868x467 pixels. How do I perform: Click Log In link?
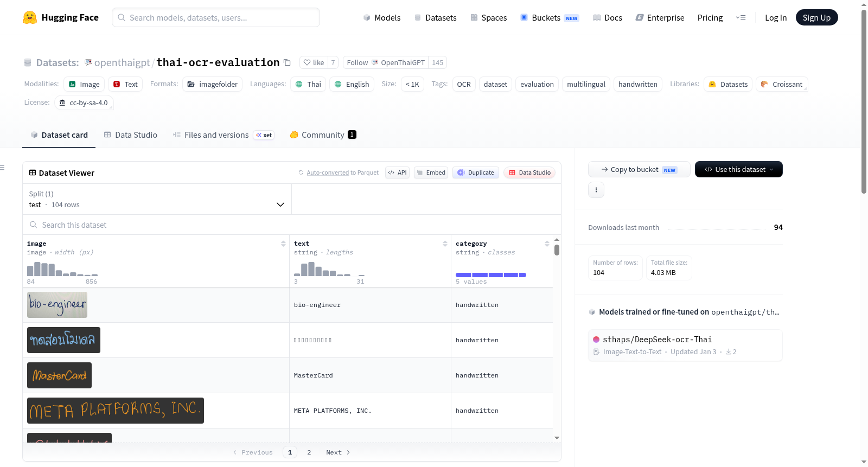[x=776, y=17]
